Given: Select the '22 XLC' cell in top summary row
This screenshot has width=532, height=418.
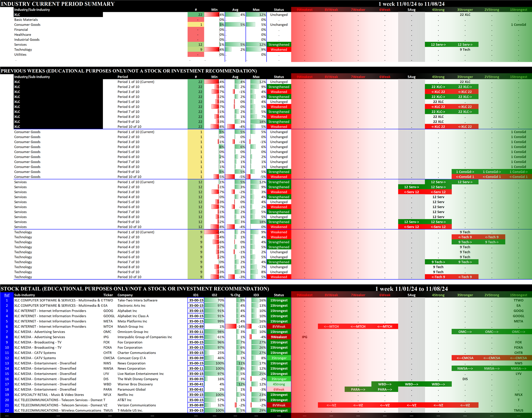Looking at the screenshot, I should [x=465, y=15].
